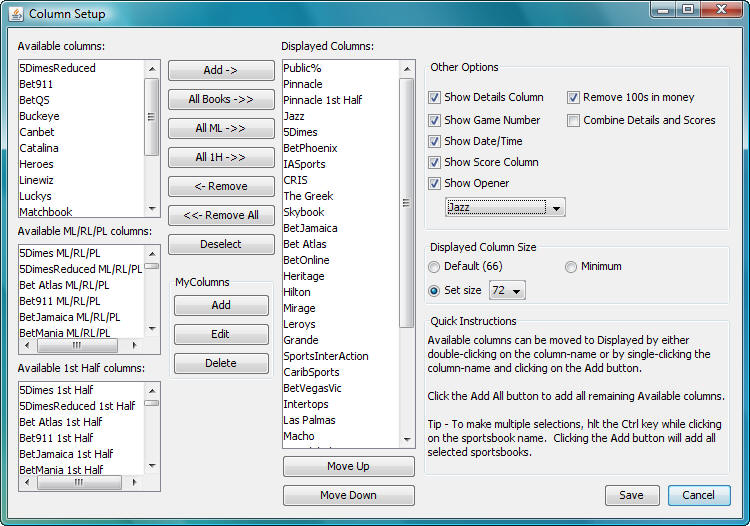Click the Move Up button

click(x=348, y=466)
